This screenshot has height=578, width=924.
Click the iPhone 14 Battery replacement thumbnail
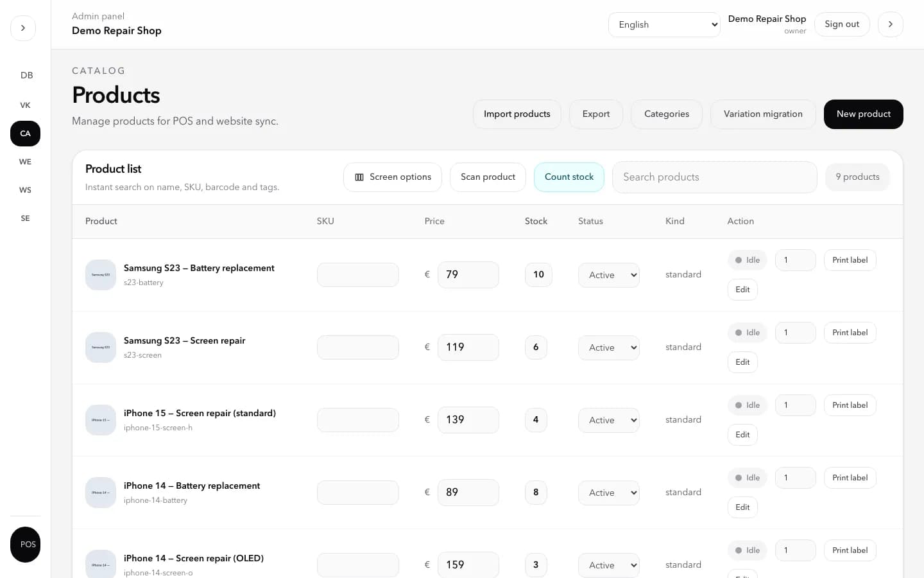[101, 493]
